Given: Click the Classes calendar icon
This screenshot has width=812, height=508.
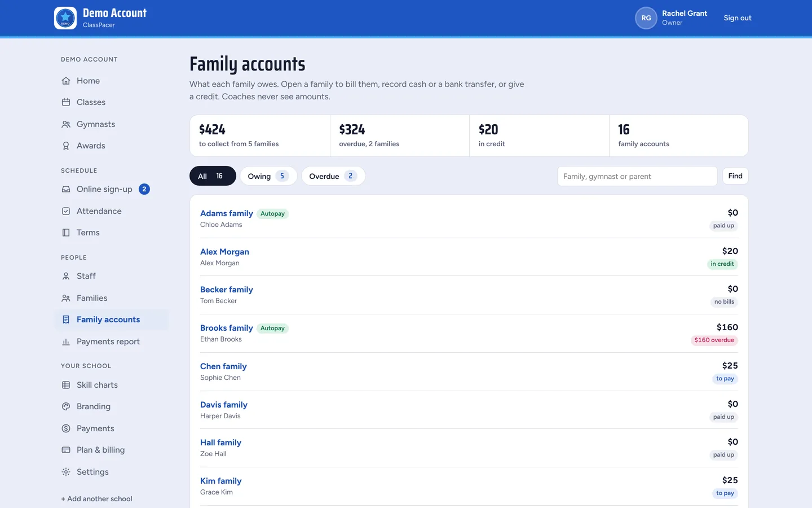Looking at the screenshot, I should [66, 102].
